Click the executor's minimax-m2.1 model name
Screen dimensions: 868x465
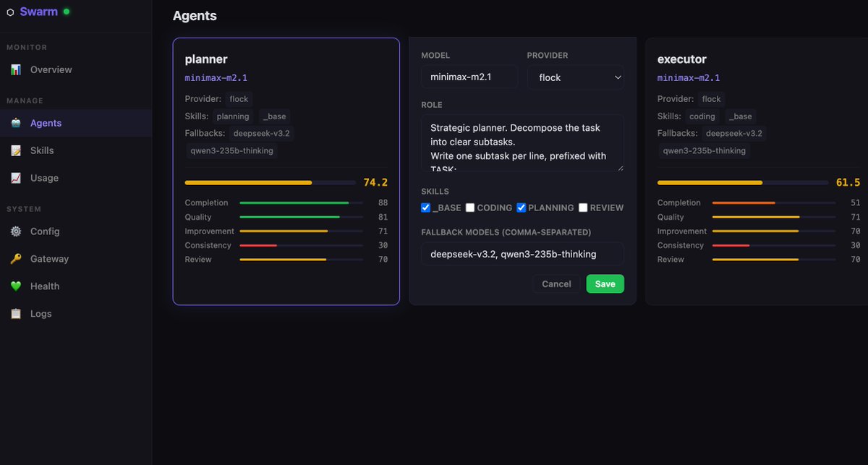coord(689,78)
